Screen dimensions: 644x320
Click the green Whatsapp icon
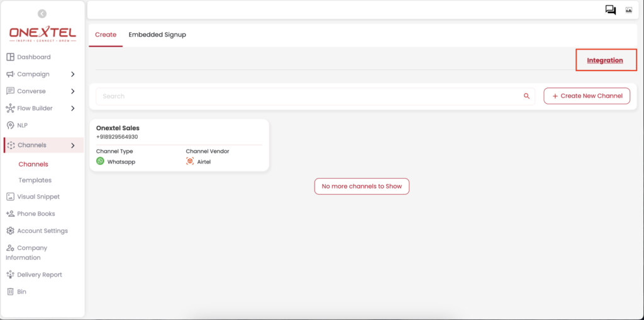(x=100, y=161)
